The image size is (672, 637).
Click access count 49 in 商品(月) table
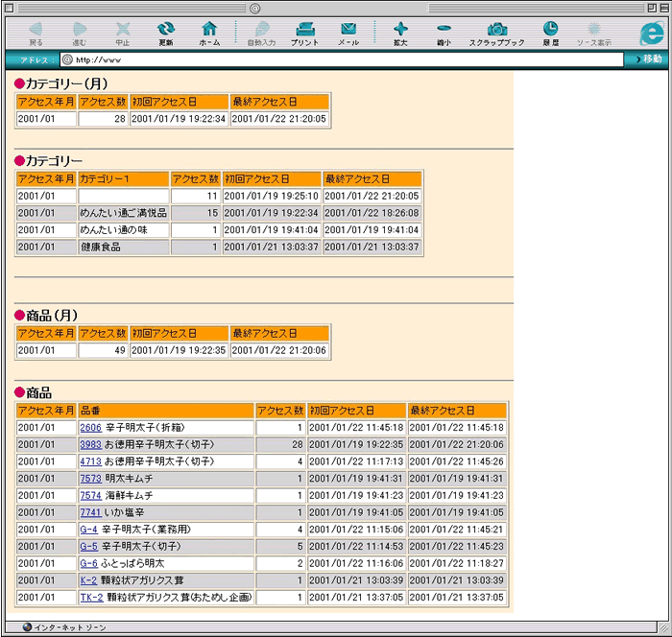click(104, 350)
